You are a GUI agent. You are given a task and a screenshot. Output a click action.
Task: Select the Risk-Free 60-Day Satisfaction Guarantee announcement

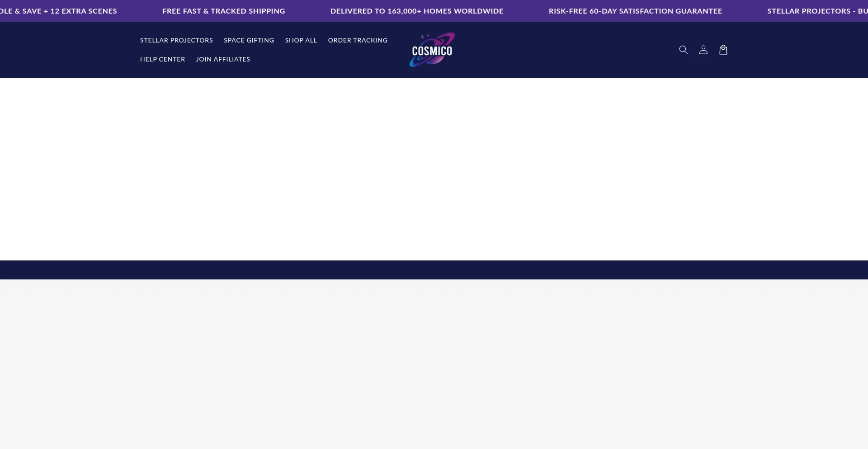point(635,11)
